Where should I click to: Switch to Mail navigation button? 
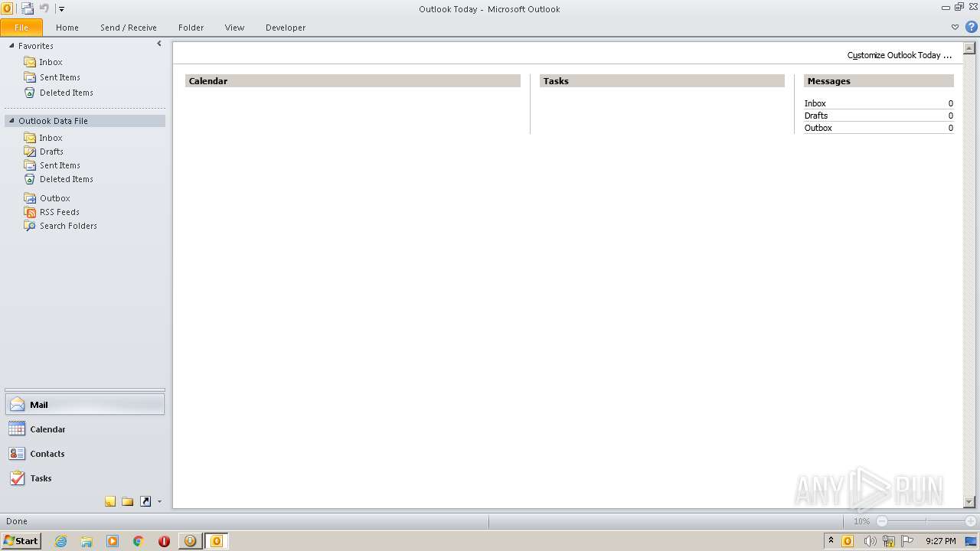coord(85,405)
